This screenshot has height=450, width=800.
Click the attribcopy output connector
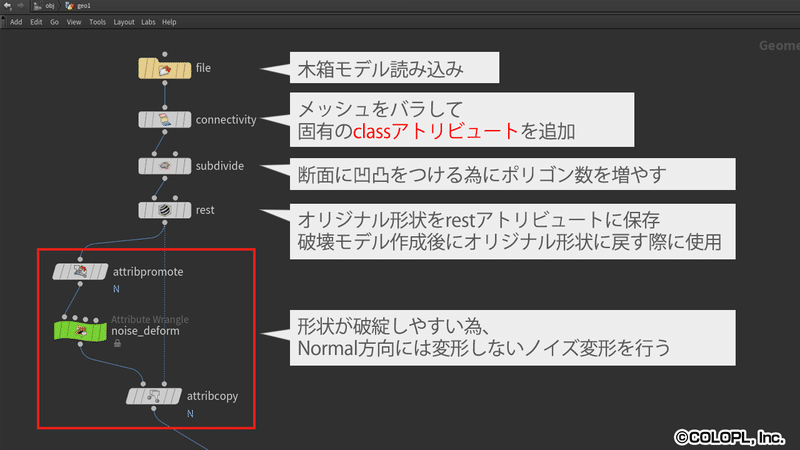coord(154,409)
